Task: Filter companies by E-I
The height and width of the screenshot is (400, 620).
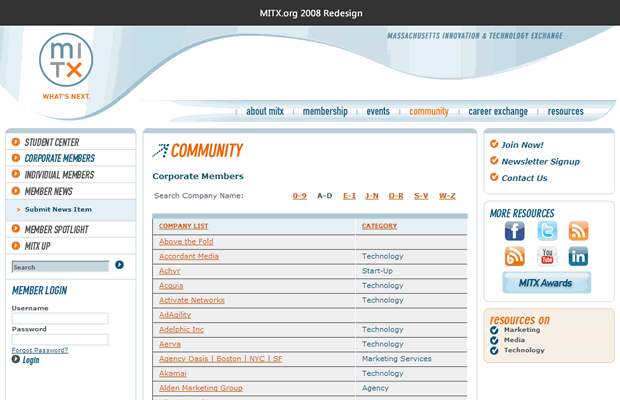Action: [x=349, y=196]
